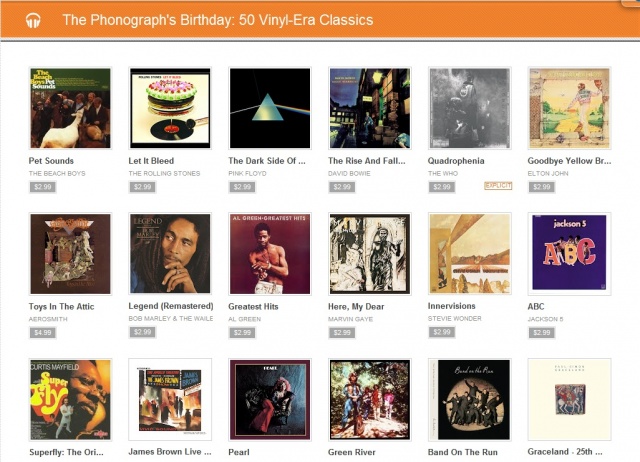Viewport: 640px width, 462px height.
Task: Buy Pet Sounds for $2.99
Action: 42,187
